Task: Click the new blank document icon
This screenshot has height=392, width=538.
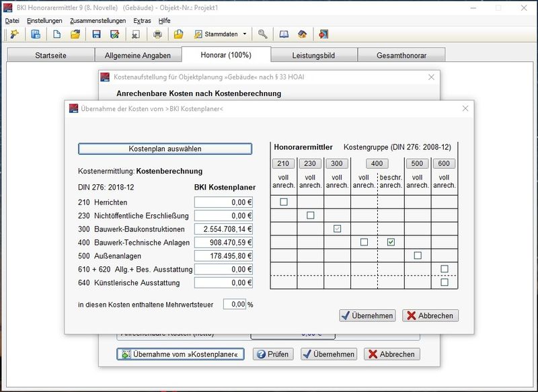Action: (56, 34)
